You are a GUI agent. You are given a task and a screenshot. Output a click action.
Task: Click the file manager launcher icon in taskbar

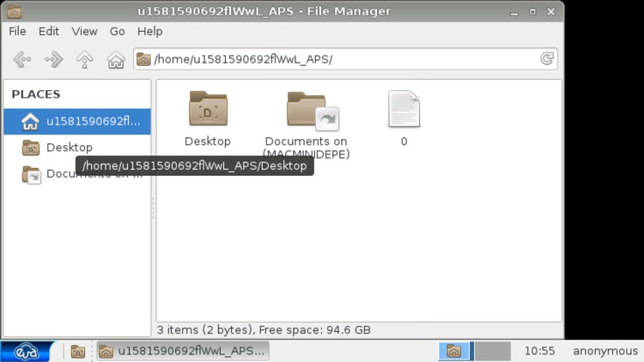(77, 352)
